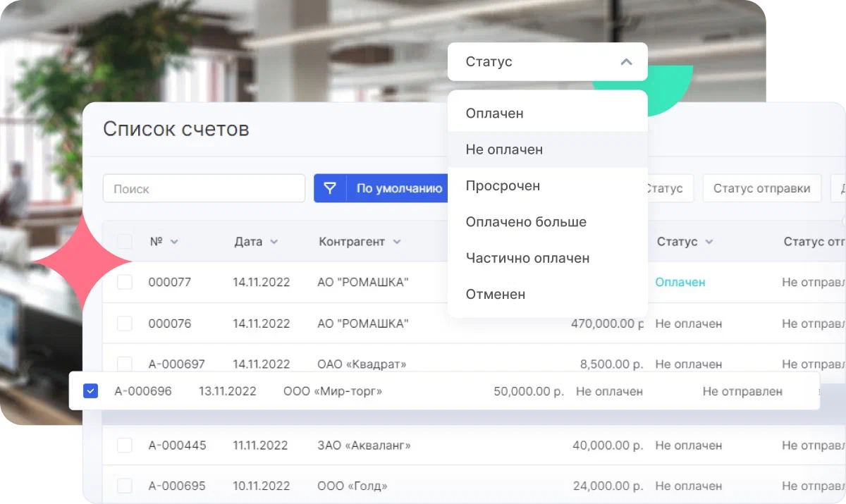Choose Не оплачен status option
The image size is (846, 504).
[504, 149]
